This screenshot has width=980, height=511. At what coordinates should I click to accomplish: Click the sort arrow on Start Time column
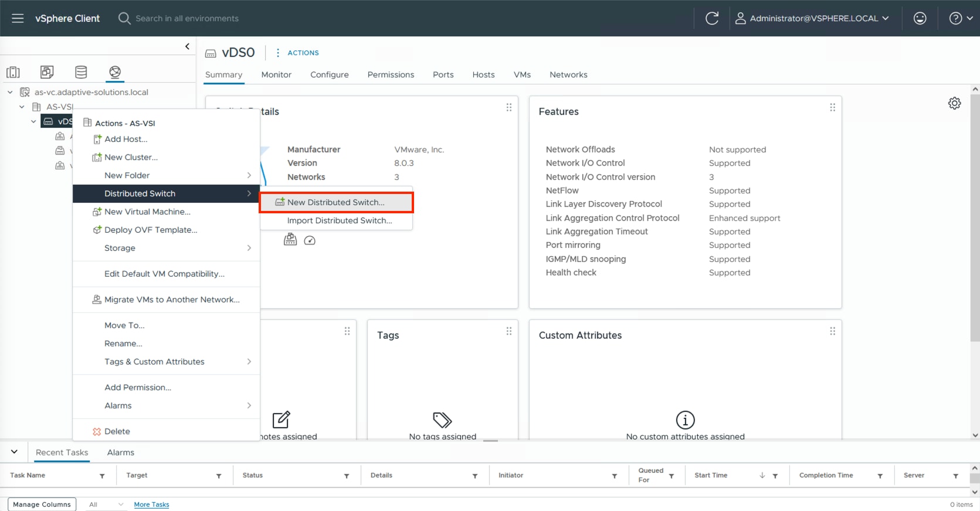762,475
